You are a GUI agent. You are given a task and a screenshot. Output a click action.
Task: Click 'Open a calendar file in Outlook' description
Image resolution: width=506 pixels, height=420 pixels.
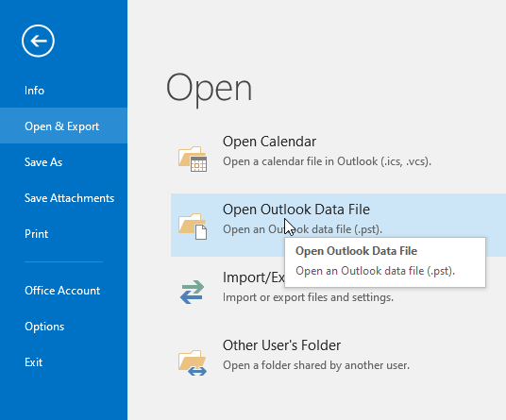pos(327,161)
